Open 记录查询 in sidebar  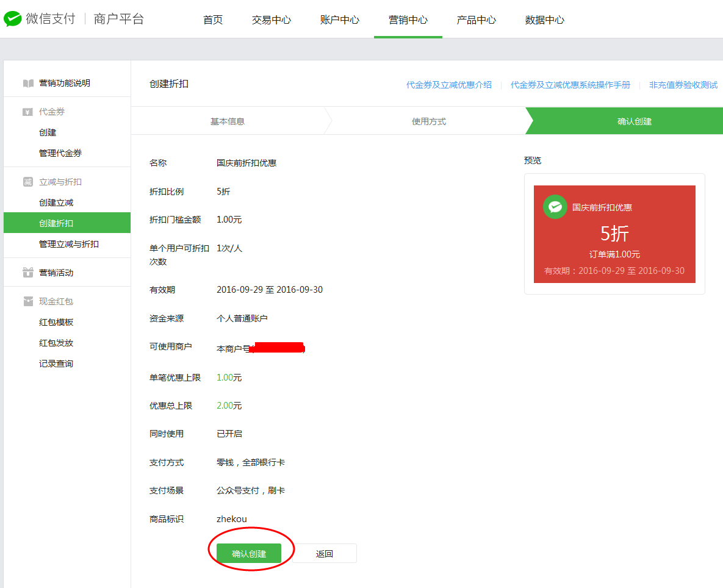tap(56, 364)
